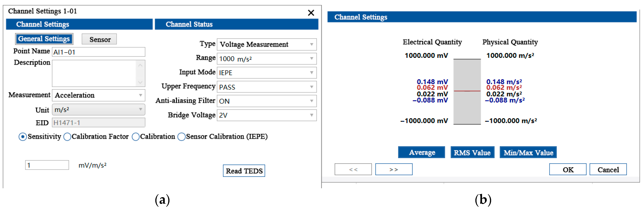Open the Input Mode dropdown
644x211 pixels.
(267, 73)
